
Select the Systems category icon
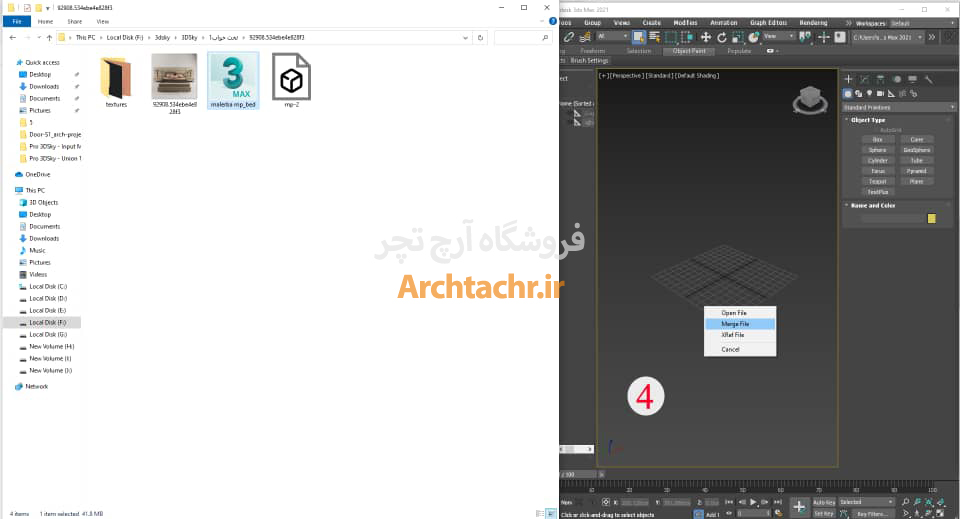pos(913,94)
